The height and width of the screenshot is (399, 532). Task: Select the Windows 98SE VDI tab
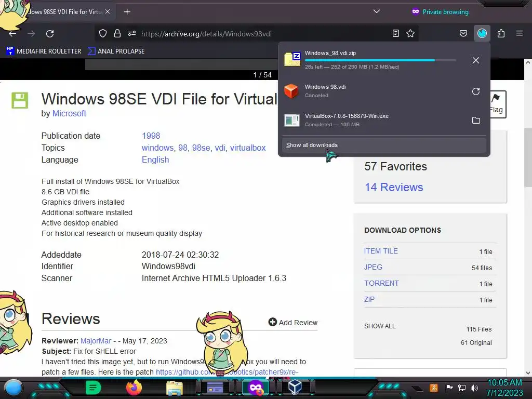64,12
